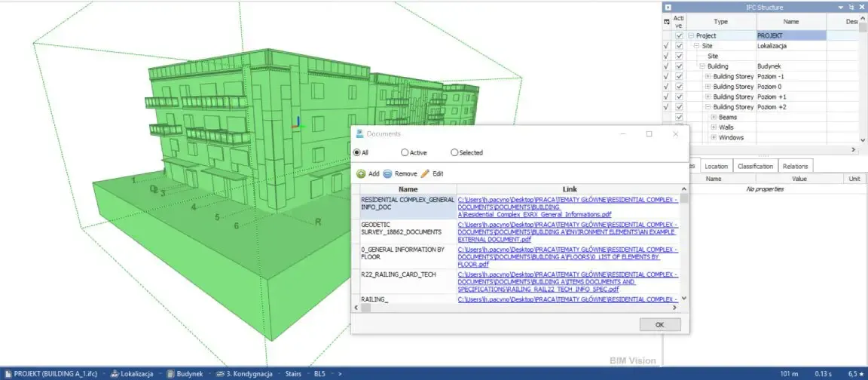
Task: Toggle Active checkbox for Poziom 0 storey
Action: [679, 87]
